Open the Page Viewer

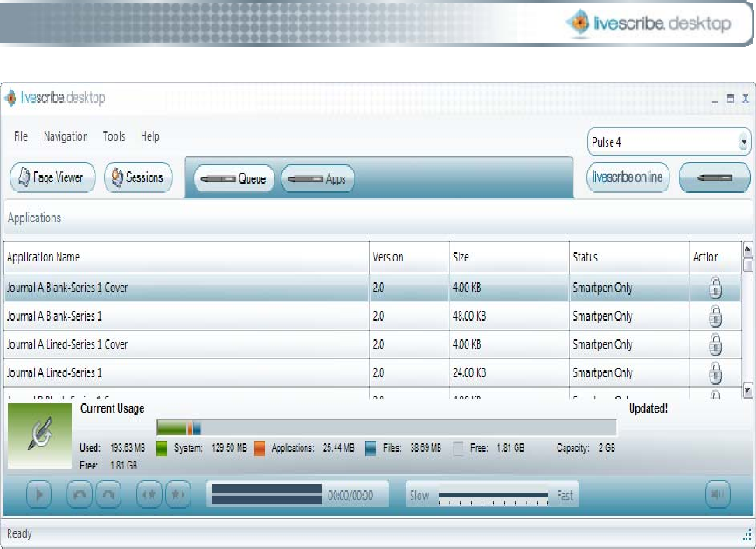coord(52,177)
